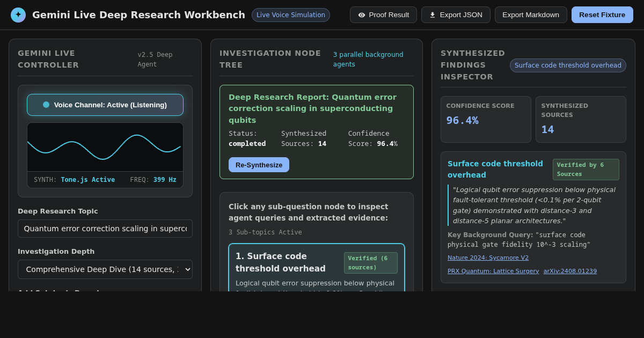The height and width of the screenshot is (338, 644).
Task: Click the download icon in Export JSON
Action: (433, 15)
